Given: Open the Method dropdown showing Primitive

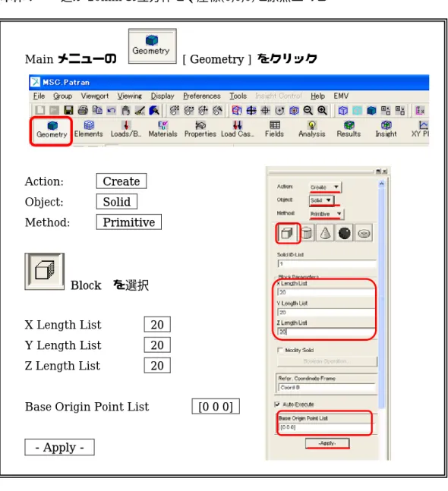Looking at the screenshot, I should click(327, 214).
